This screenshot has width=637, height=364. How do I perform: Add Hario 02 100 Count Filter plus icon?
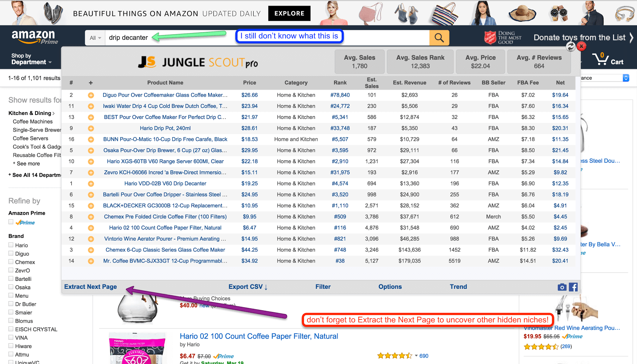(91, 228)
